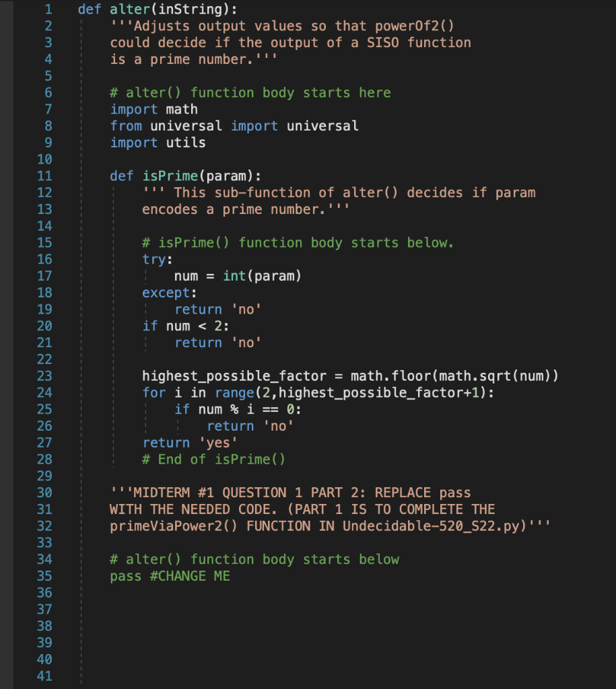
Task: Click 'if num < 2:' statement
Action: click(x=186, y=326)
